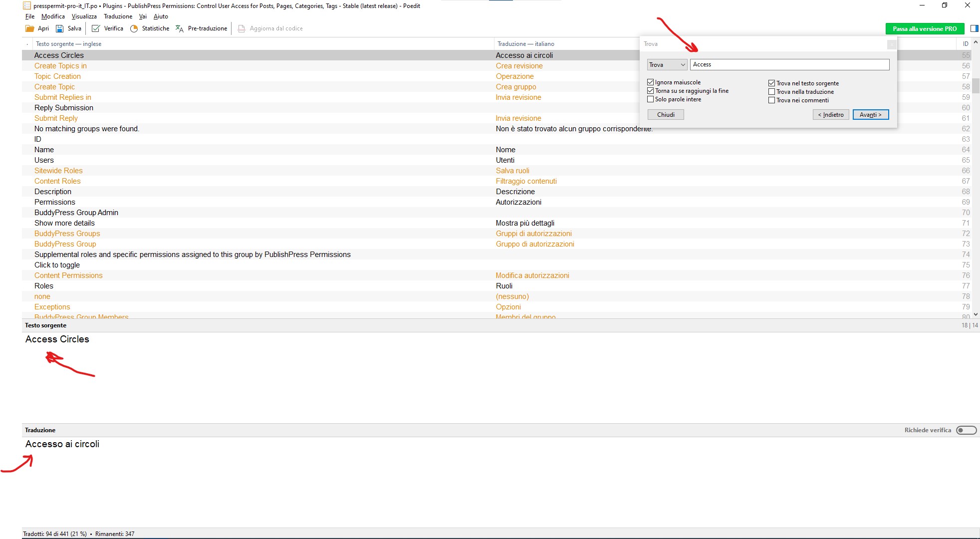
Task: Toggle the sidebar panel icon near Passa alla versione PRO
Action: click(x=973, y=28)
